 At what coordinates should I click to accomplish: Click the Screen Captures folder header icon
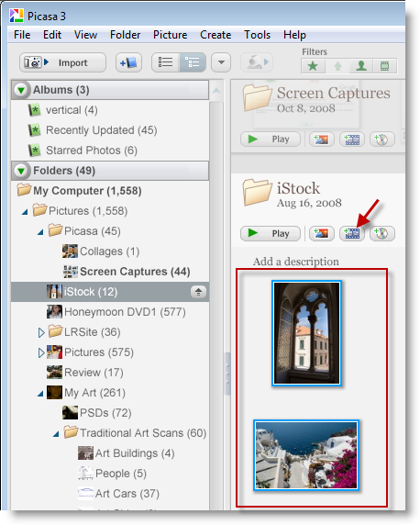point(257,97)
